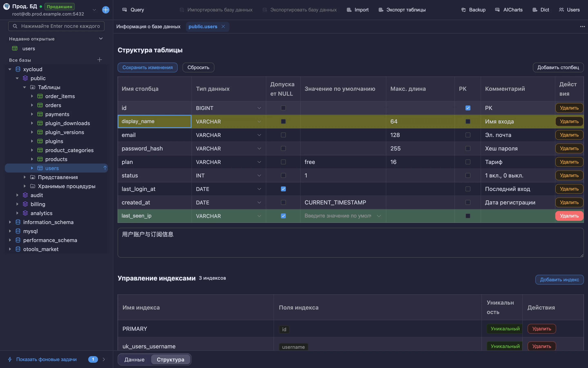Uncheck the NULL checkbox for last_seen_ip

283,216
